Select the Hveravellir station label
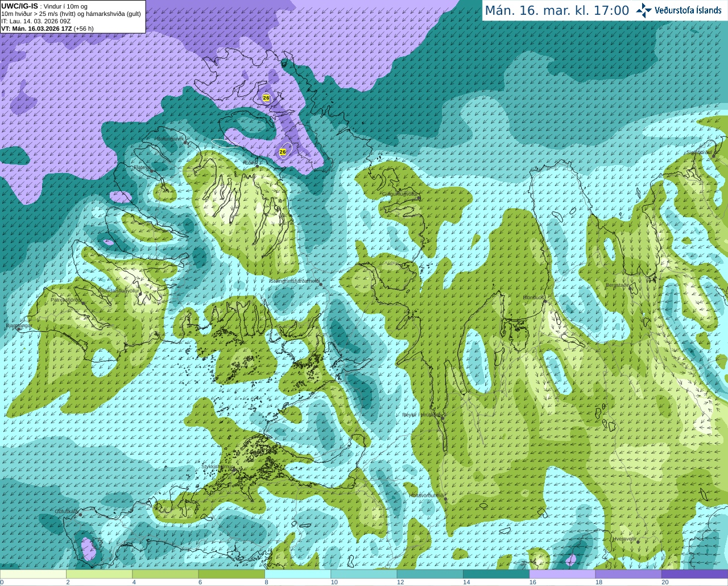This screenshot has width=728, height=586. click(624, 539)
